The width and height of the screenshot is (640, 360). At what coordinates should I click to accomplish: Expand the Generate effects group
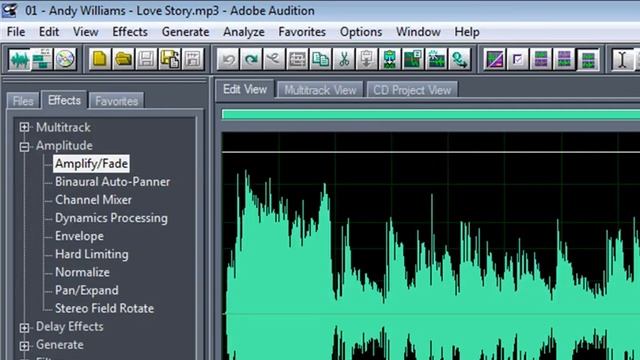point(24,345)
